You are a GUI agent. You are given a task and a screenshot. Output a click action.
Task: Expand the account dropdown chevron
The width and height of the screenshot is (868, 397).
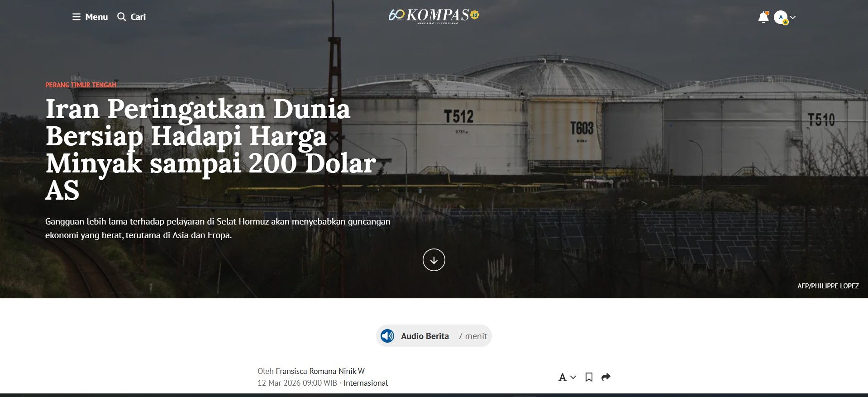793,18
